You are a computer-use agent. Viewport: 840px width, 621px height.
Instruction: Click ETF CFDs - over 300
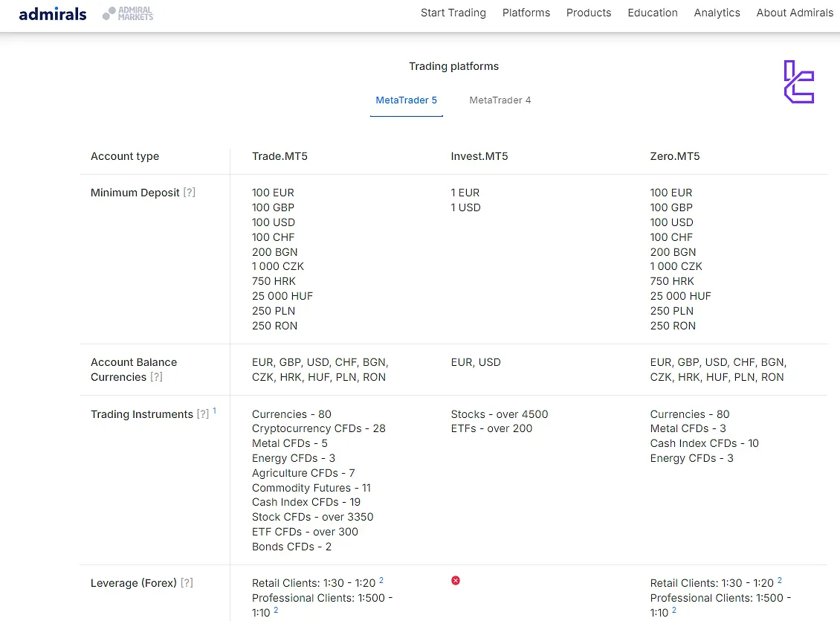tap(305, 532)
